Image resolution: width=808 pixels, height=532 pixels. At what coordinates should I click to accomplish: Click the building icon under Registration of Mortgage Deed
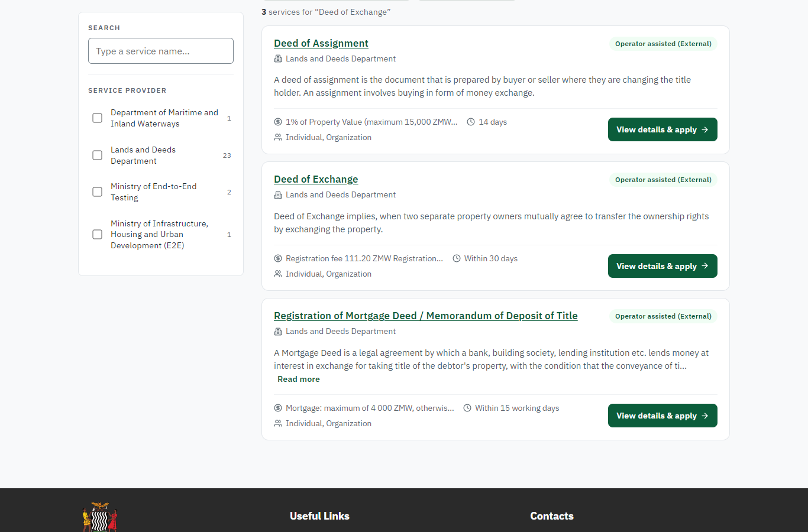pos(278,332)
